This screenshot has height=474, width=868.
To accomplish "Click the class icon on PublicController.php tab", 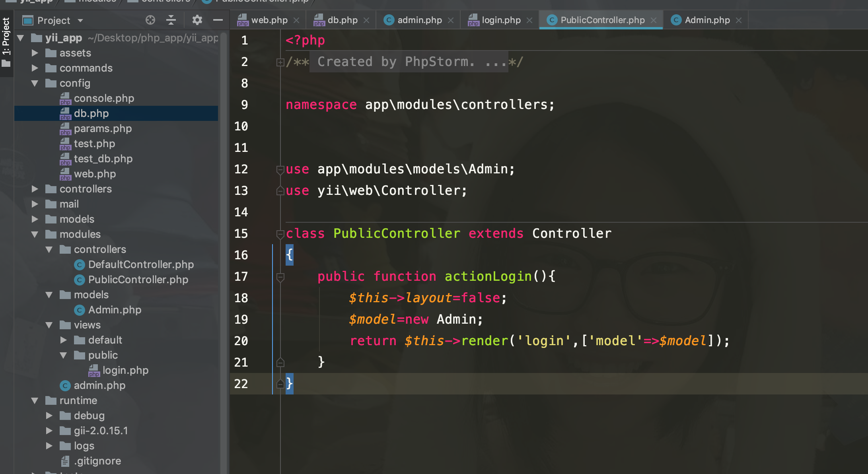I will (553, 19).
